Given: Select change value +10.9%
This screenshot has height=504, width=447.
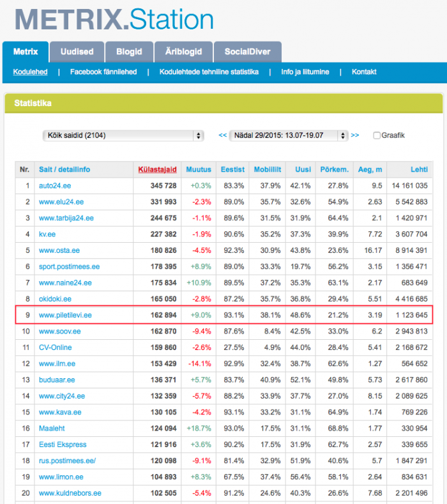Looking at the screenshot, I should point(199,282).
